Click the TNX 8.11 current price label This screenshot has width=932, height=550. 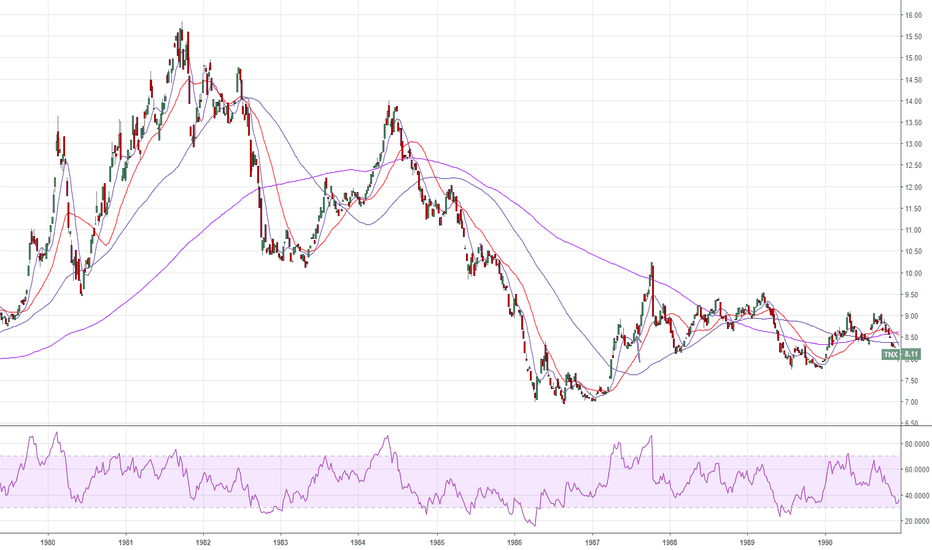pos(900,354)
